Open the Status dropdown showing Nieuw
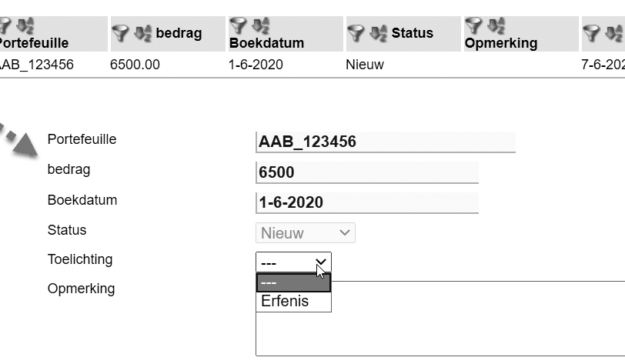 306,233
